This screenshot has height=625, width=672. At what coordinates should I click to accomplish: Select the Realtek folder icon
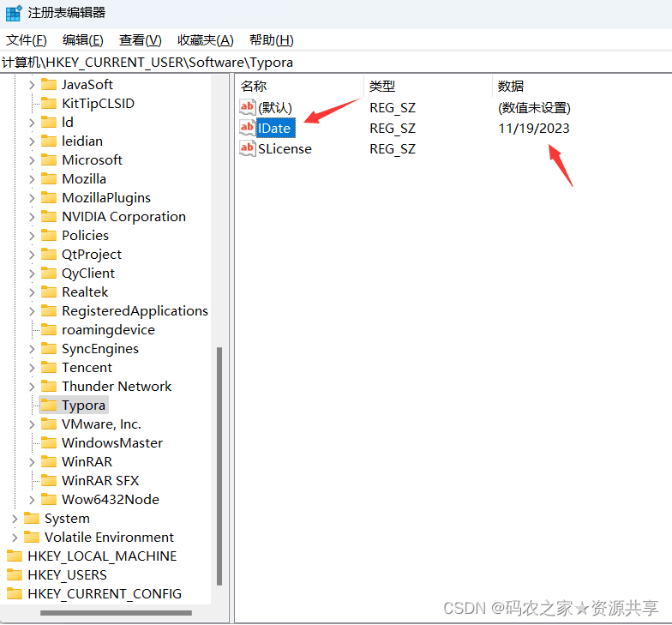[49, 291]
